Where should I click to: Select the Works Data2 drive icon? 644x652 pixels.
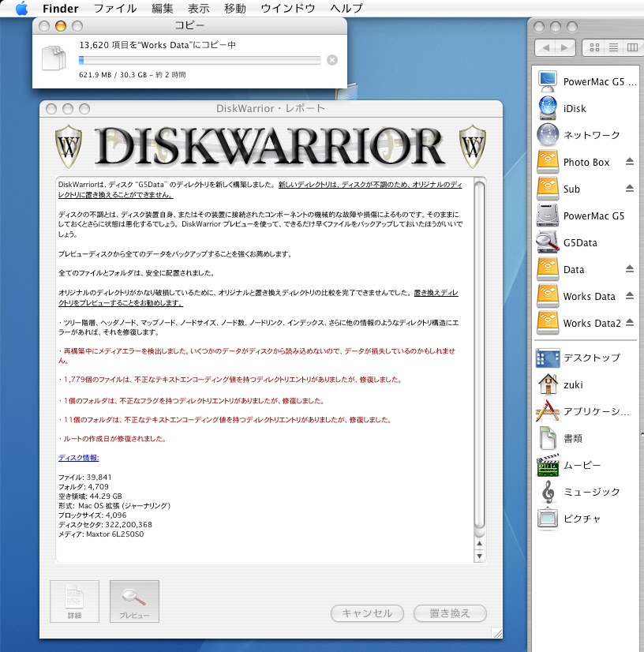[548, 323]
